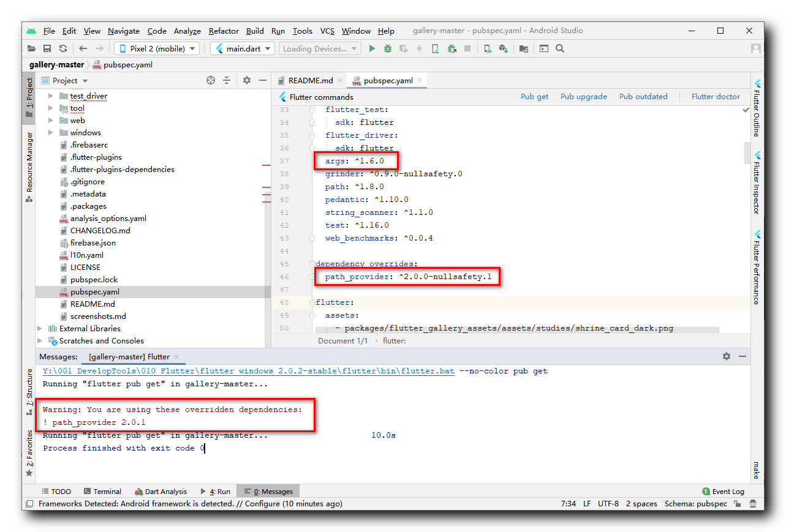This screenshot has width=786, height=532.
Task: Open the main.dart run configuration dropdown
Action: click(x=243, y=48)
